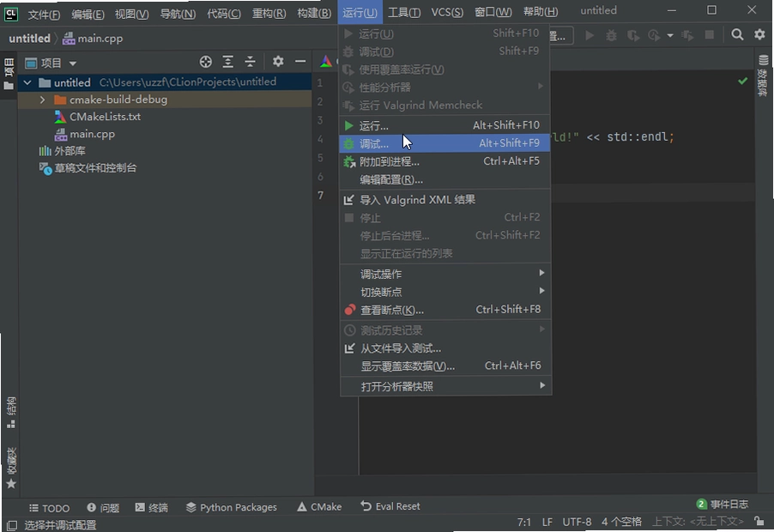Open the Database side tool window
This screenshot has height=532, width=774.
[763, 76]
